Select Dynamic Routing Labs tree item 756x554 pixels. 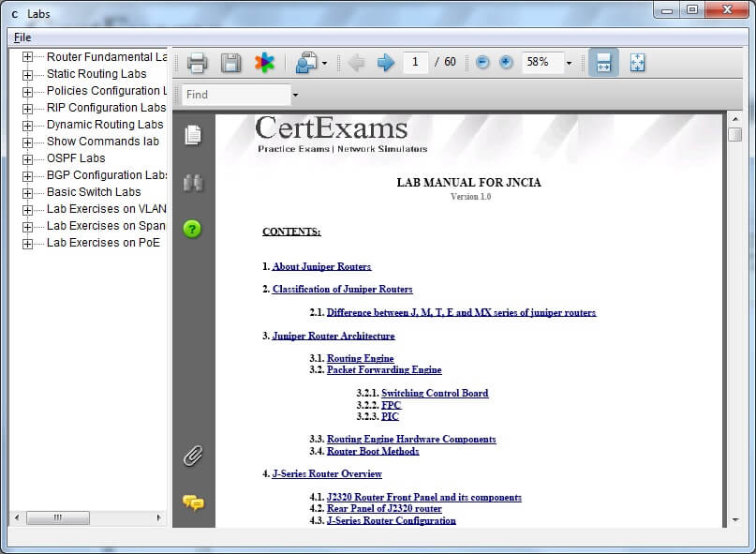pos(105,125)
